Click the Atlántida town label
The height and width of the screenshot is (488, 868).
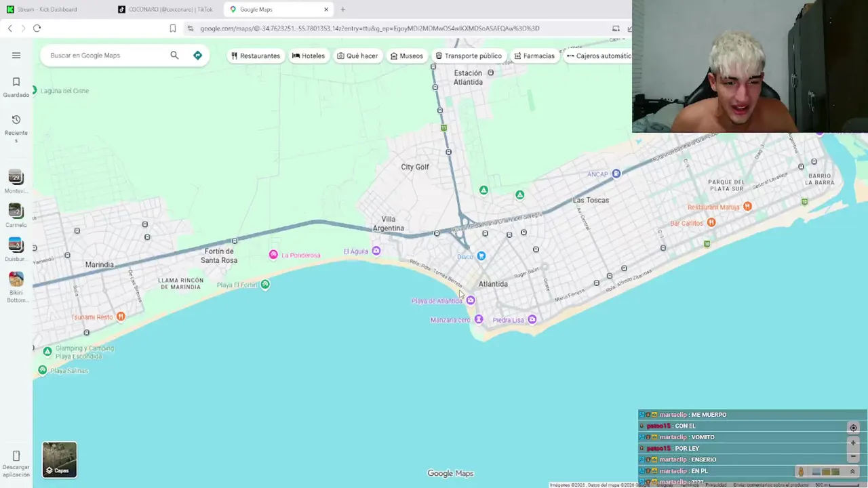pyautogui.click(x=493, y=284)
